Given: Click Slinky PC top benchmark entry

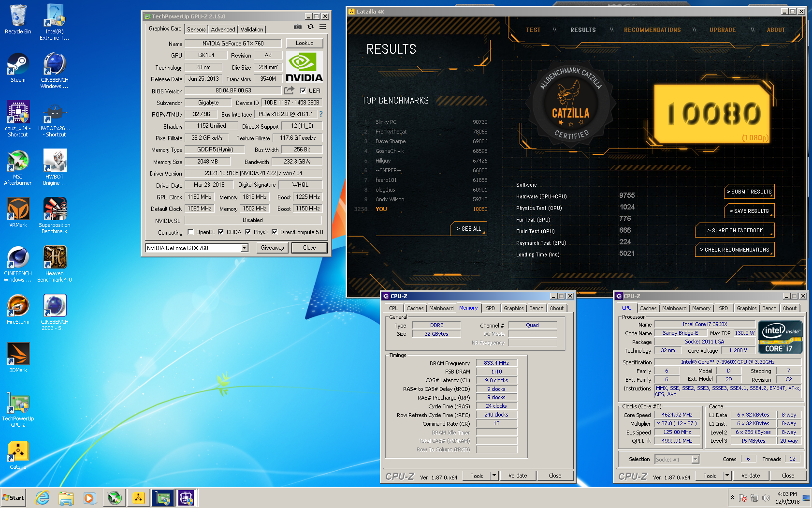Looking at the screenshot, I should (x=425, y=122).
